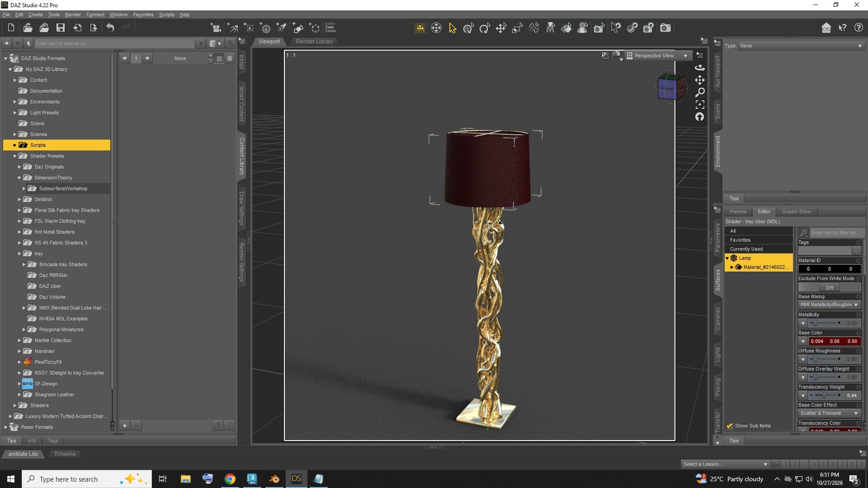The height and width of the screenshot is (488, 868).
Task: Activate the Surface Selection tool
Action: [566, 28]
